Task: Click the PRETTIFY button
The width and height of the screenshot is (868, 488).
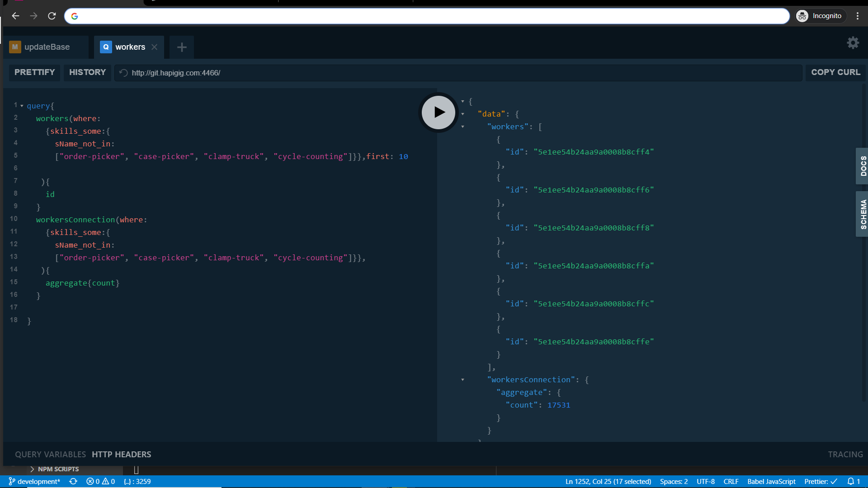Action: (34, 72)
